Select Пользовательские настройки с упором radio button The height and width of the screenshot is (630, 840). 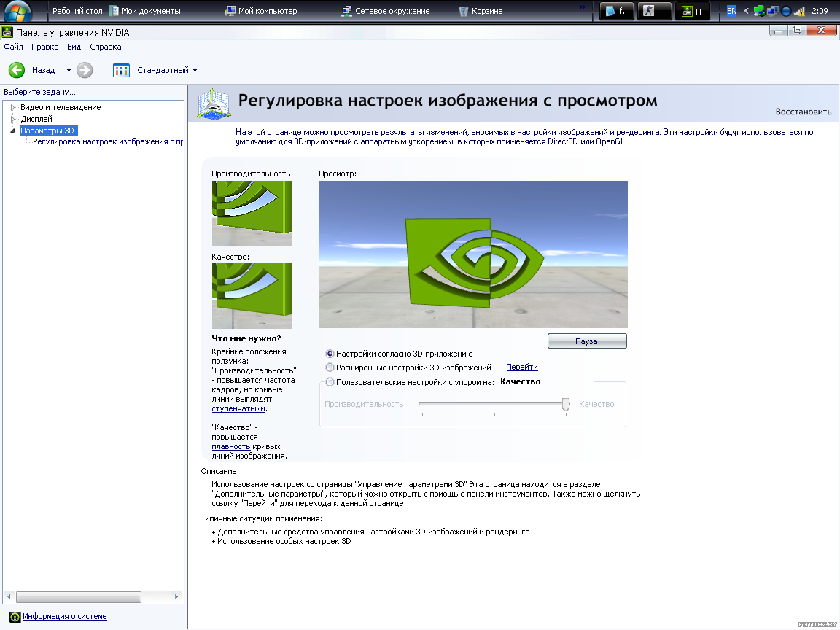pos(330,382)
